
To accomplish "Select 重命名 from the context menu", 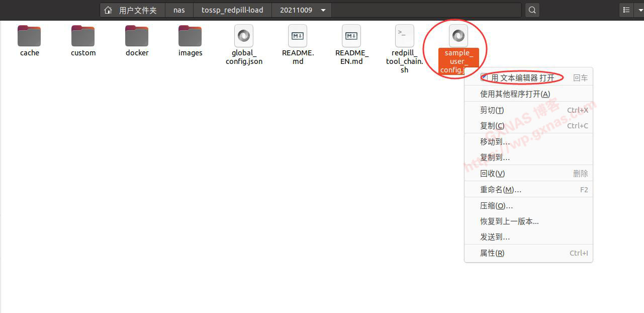I will (x=500, y=190).
